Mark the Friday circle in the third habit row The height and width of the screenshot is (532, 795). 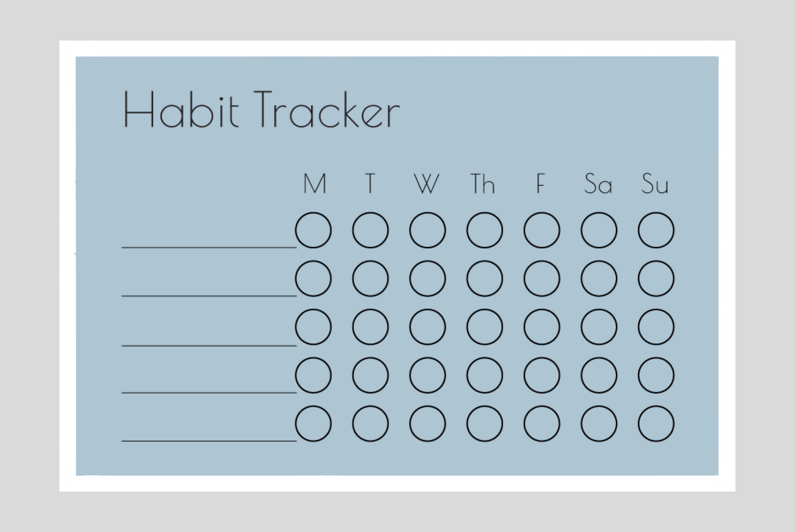[542, 327]
